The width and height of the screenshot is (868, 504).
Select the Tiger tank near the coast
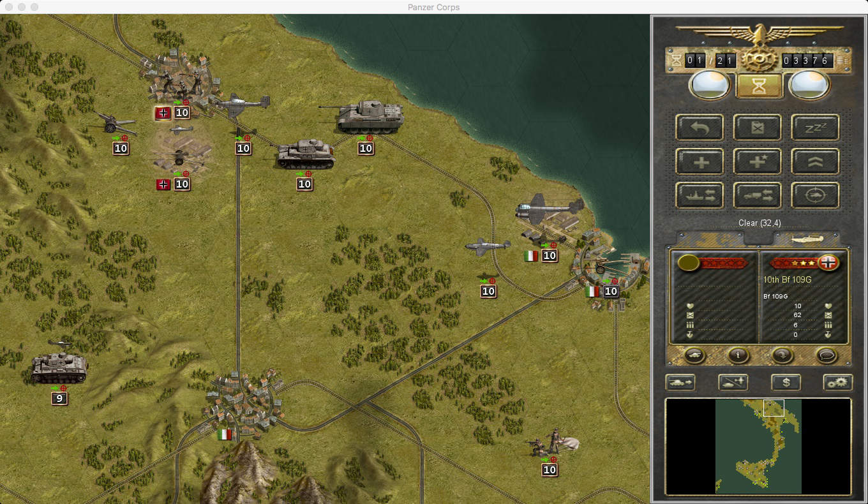point(362,117)
